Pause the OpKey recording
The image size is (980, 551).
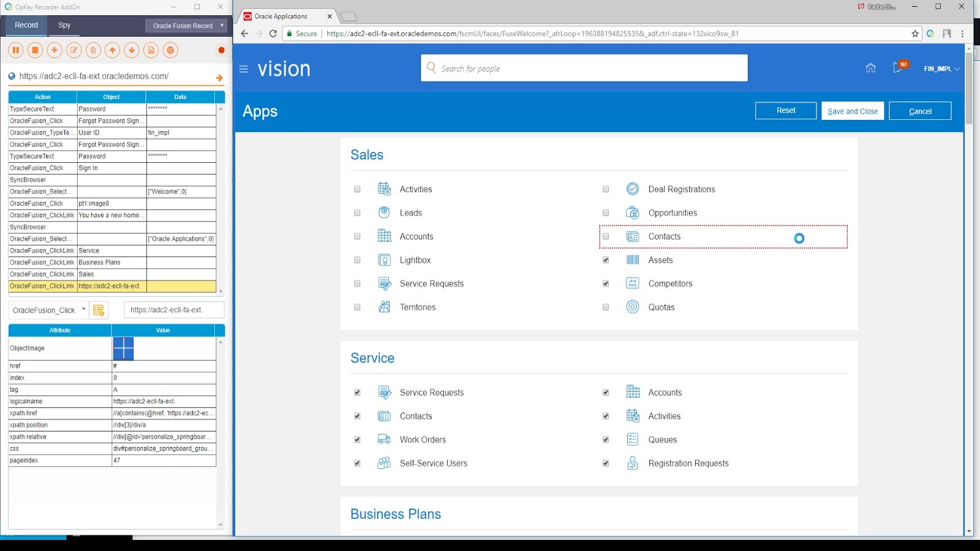16,50
